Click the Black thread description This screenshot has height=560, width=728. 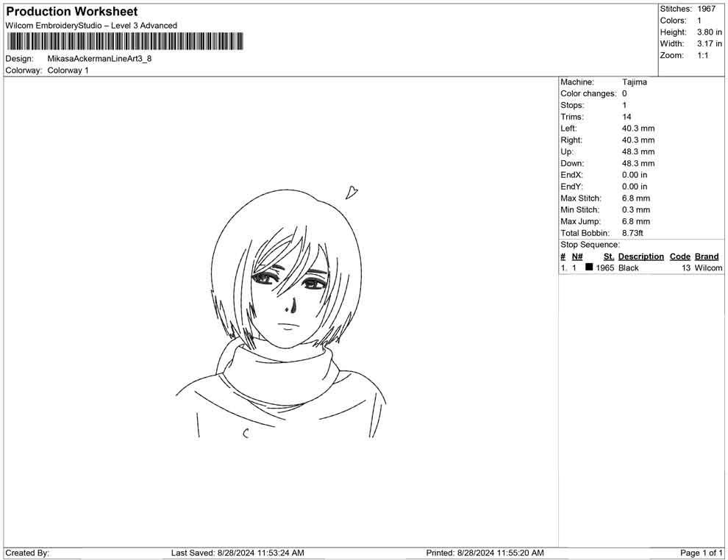(629, 268)
